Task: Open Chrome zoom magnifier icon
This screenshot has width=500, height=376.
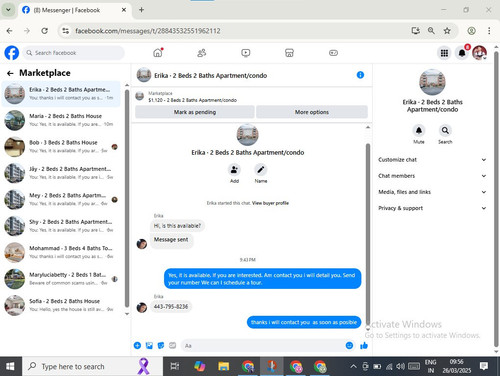Action: point(431,31)
